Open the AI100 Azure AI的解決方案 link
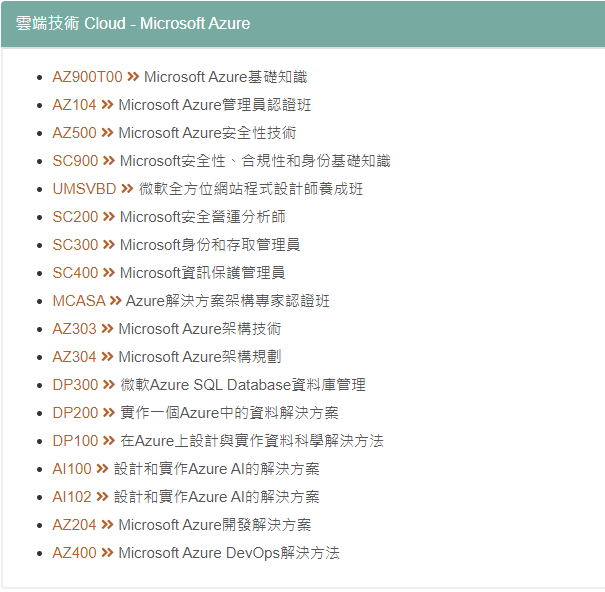The image size is (605, 592). click(x=186, y=469)
